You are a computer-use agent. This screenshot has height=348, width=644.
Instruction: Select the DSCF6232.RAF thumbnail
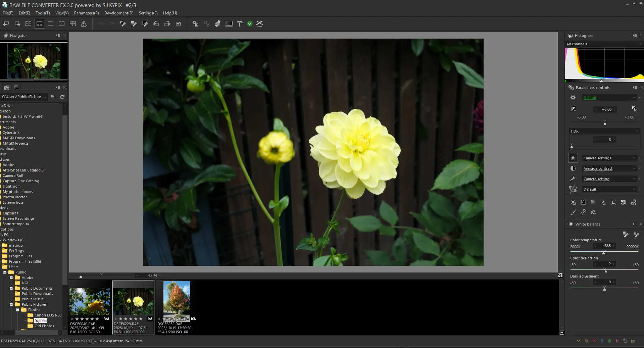177,301
